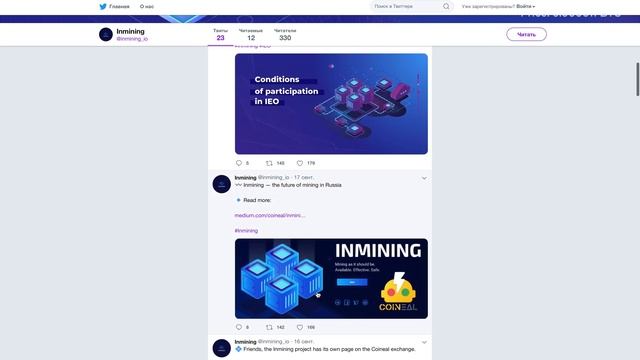Click avatar of the 17 сент. tweet
Screen dimensions: 640x360
pyautogui.click(x=222, y=184)
